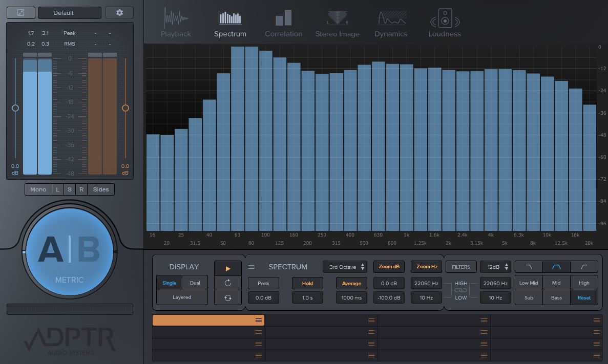The width and height of the screenshot is (608, 364).
Task: Reset the band solo selection
Action: tap(584, 297)
